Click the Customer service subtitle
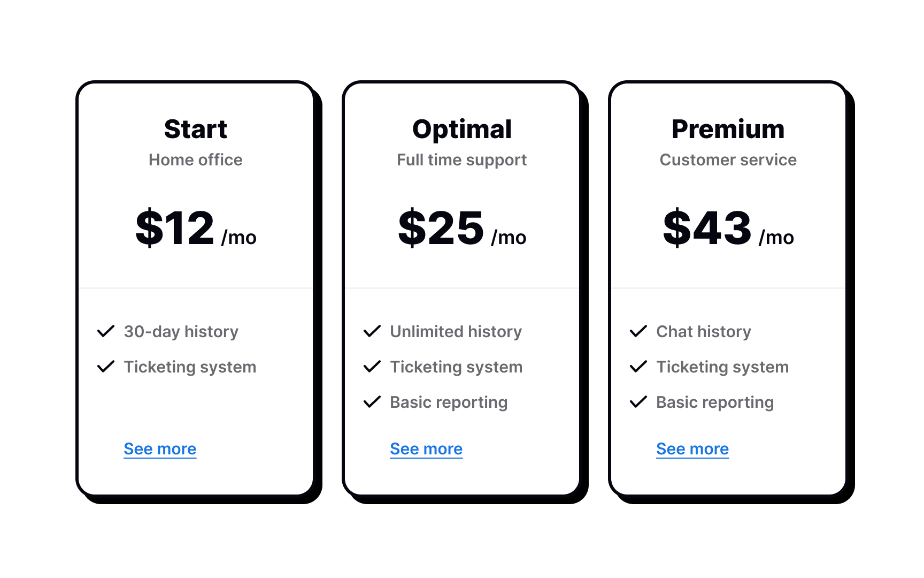Image resolution: width=924 pixels, height=578 pixels. pos(728,159)
